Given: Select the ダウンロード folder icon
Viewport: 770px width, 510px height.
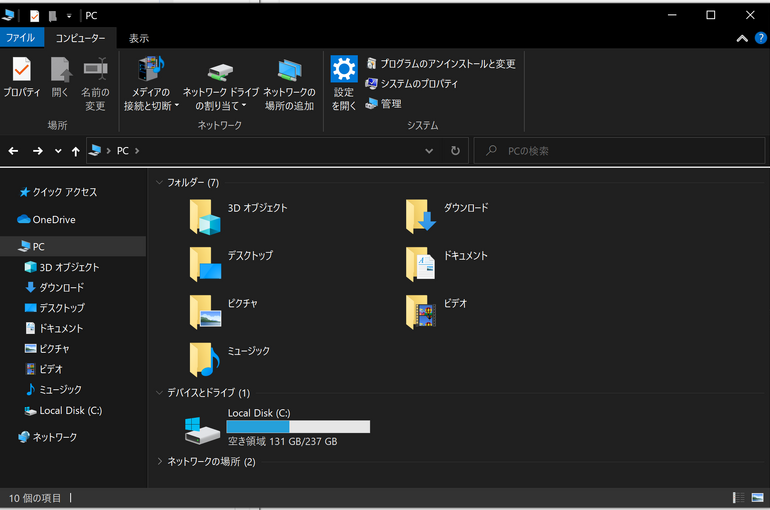Looking at the screenshot, I should [421, 216].
